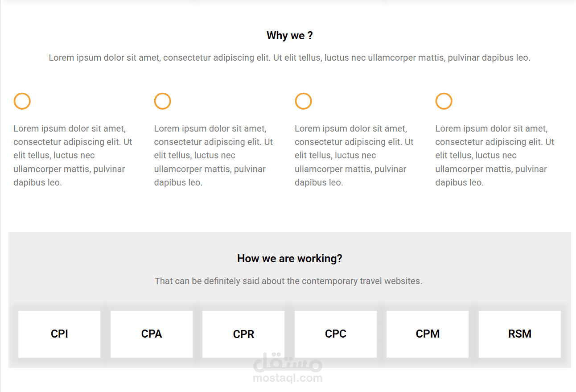
Task: Click the "Why we ?" heading
Action: tap(290, 36)
